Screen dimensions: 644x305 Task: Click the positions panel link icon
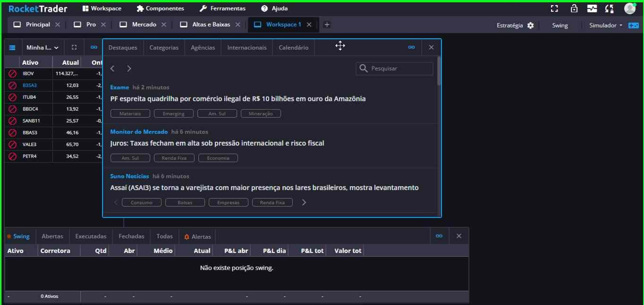pyautogui.click(x=439, y=236)
